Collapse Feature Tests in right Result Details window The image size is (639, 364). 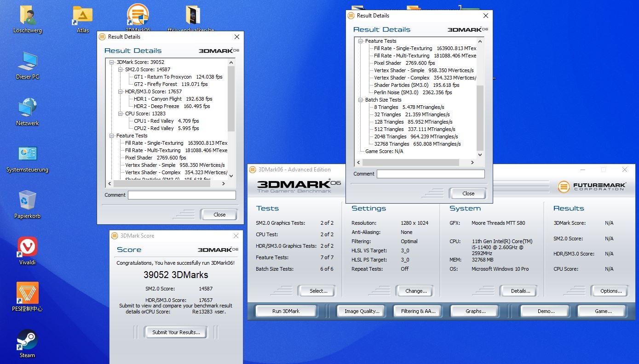click(361, 41)
